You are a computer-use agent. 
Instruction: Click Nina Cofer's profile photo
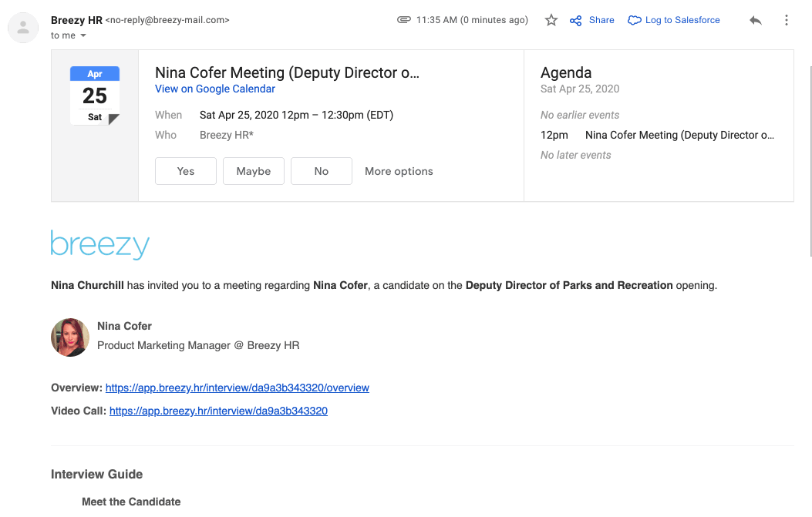(x=70, y=337)
